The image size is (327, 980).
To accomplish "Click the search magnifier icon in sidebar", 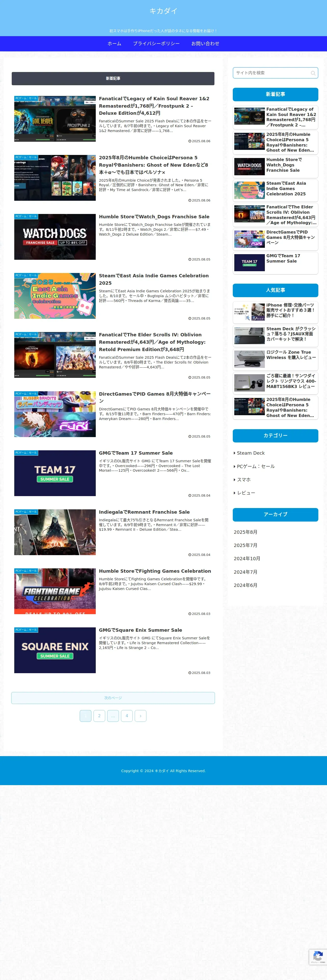I will click(313, 73).
